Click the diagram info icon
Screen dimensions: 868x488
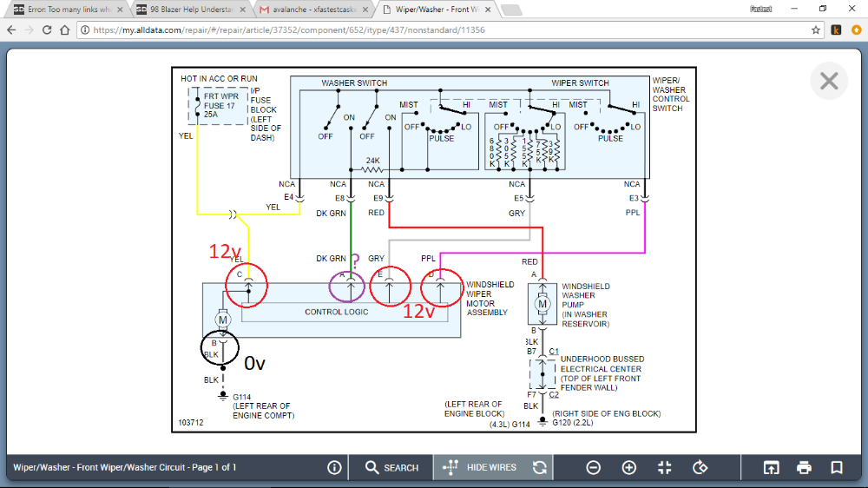334,468
